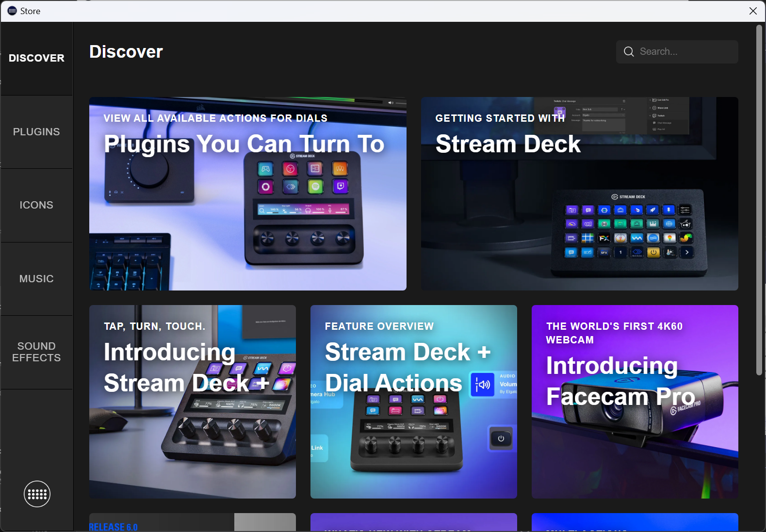The height and width of the screenshot is (532, 766).
Task: Click the magnifying glass search icon
Action: [x=629, y=52]
